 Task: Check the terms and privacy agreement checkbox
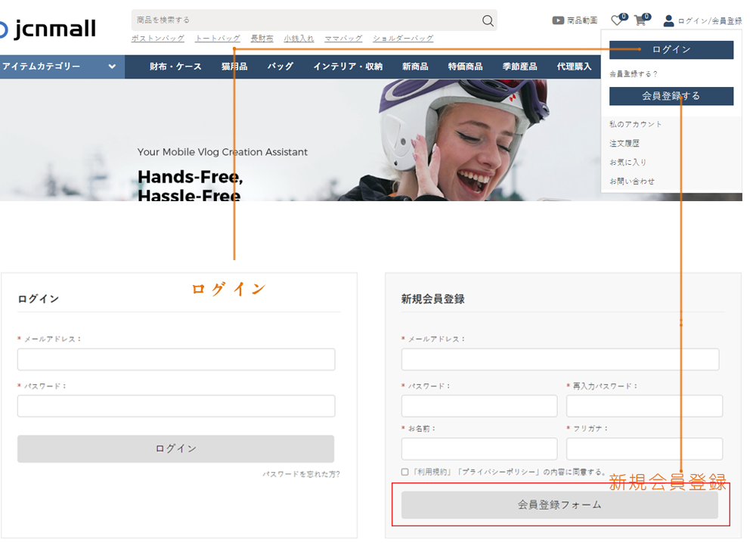pyautogui.click(x=405, y=472)
